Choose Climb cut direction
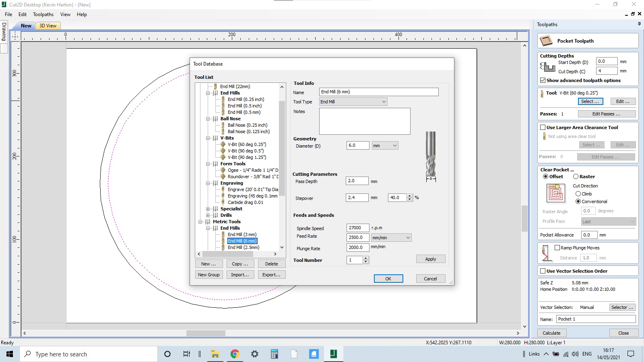 click(x=578, y=194)
